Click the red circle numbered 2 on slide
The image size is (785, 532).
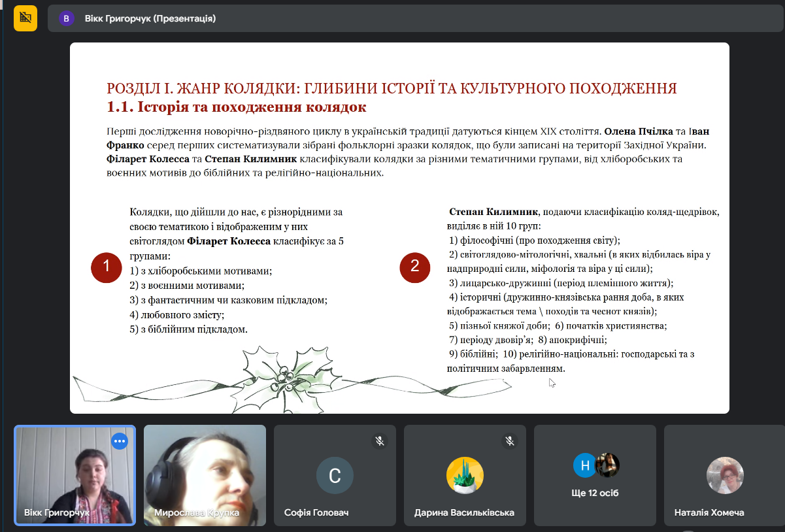coord(414,267)
